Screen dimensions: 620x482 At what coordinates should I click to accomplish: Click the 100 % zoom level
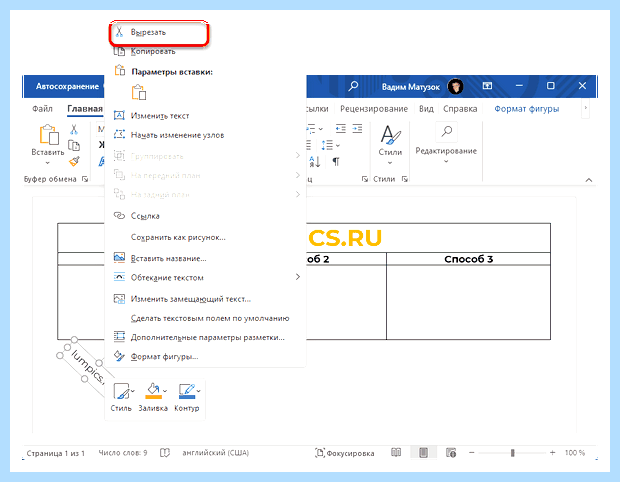[x=575, y=453]
